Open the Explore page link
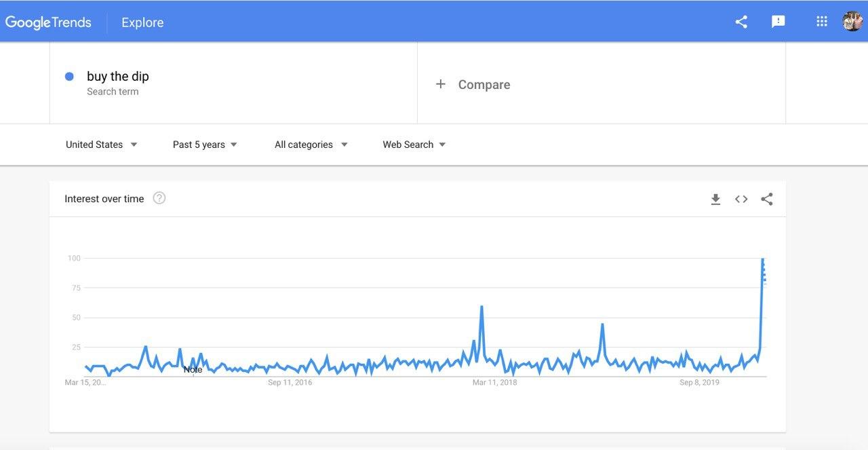 [142, 22]
